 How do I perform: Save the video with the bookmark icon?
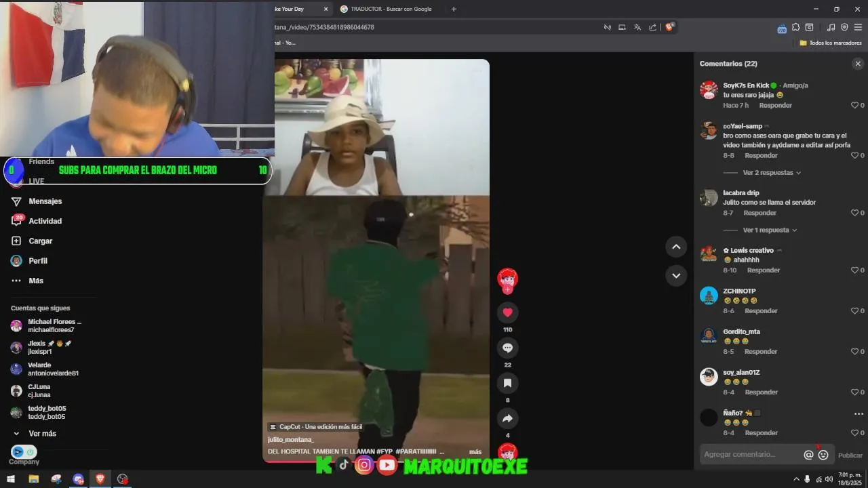[x=507, y=383]
